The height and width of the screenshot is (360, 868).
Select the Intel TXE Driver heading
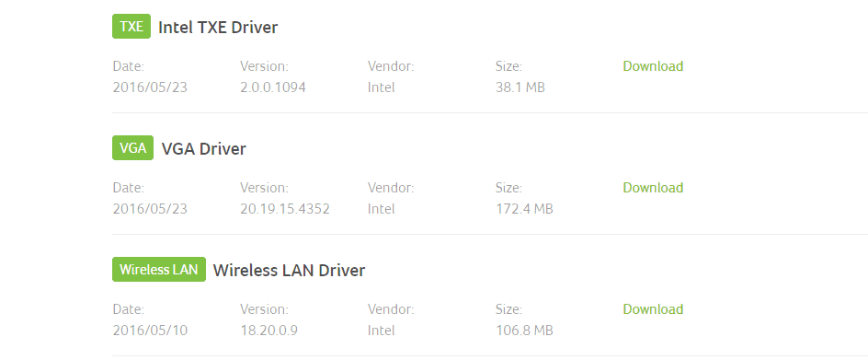218,28
